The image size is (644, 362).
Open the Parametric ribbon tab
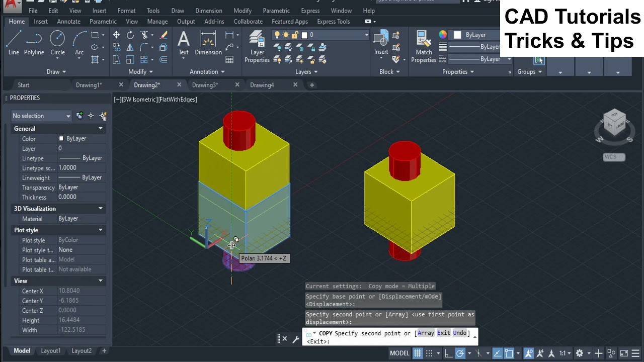pyautogui.click(x=103, y=22)
